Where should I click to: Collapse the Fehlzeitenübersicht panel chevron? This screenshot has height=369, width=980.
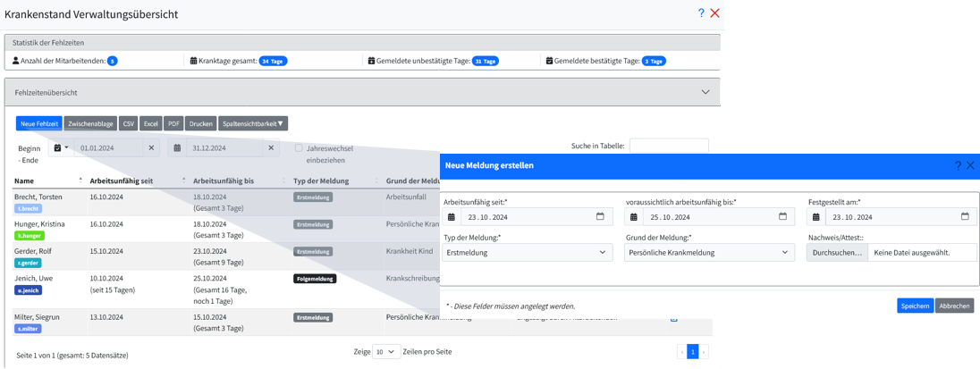coord(705,92)
